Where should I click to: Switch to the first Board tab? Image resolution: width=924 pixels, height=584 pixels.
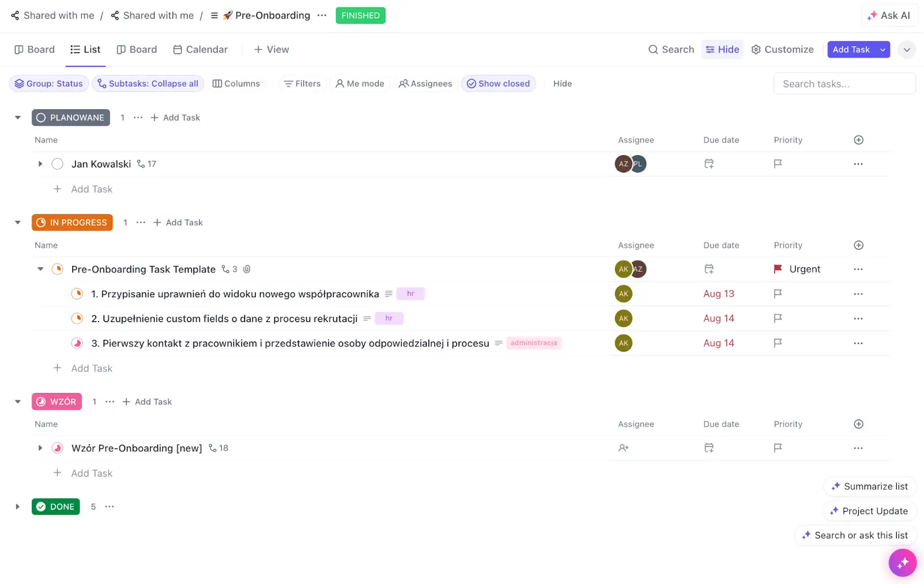[35, 50]
